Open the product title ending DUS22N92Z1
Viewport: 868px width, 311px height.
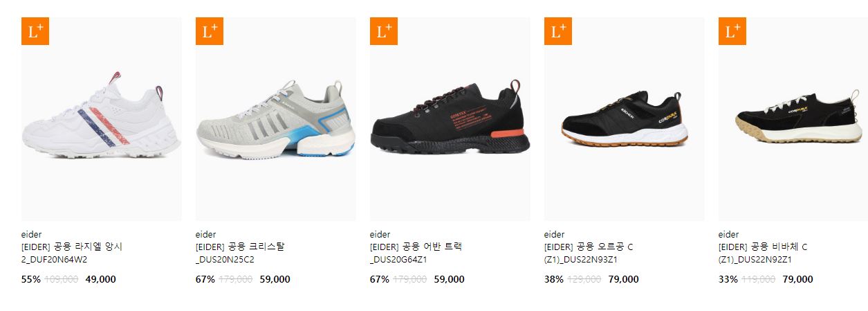point(763,254)
